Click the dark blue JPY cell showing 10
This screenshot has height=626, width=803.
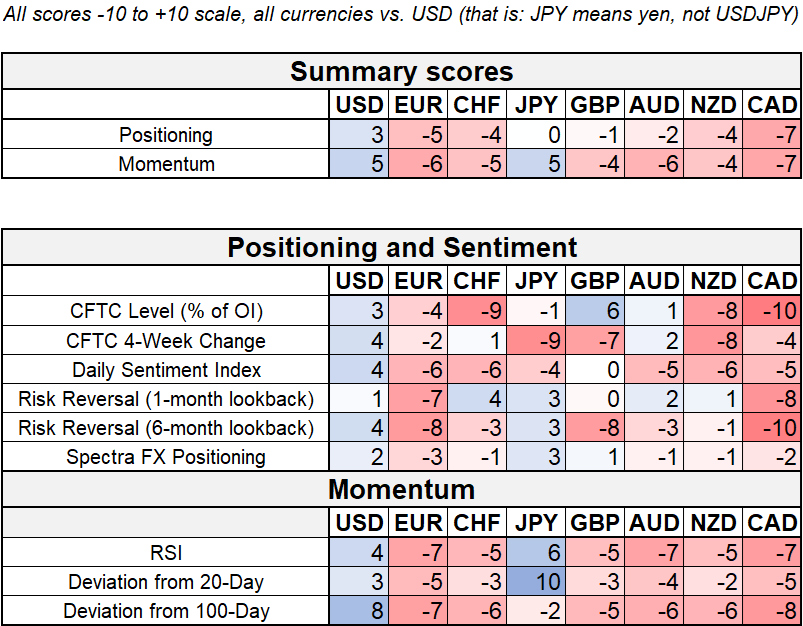[x=536, y=581]
